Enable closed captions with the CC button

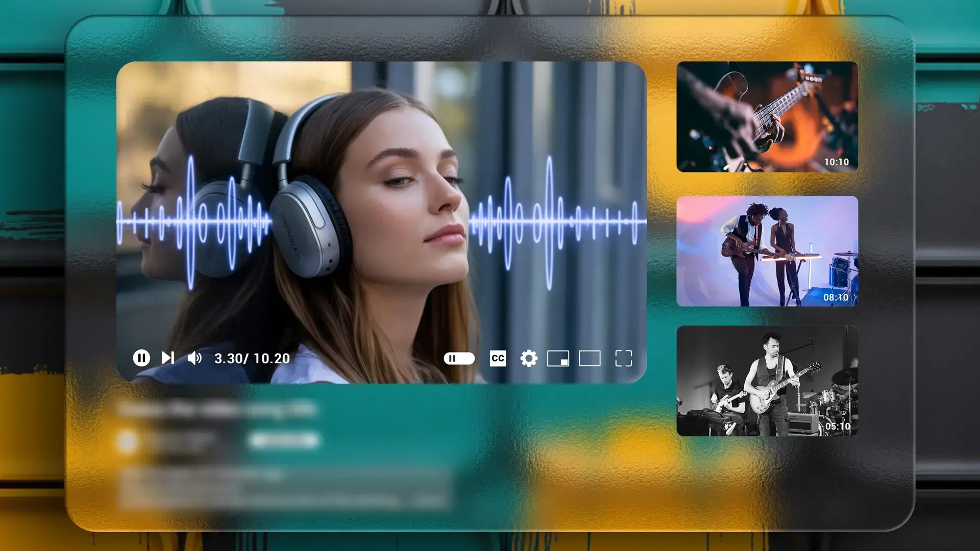pyautogui.click(x=498, y=359)
